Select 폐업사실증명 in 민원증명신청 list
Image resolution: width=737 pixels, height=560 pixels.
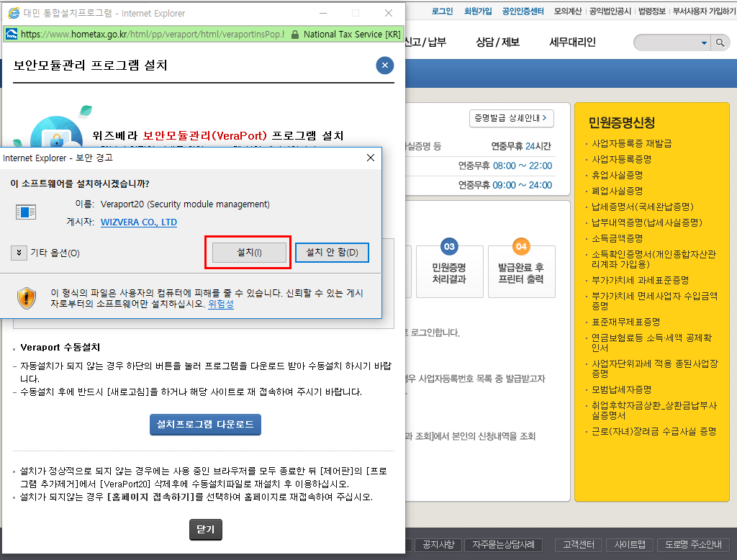pos(617,191)
